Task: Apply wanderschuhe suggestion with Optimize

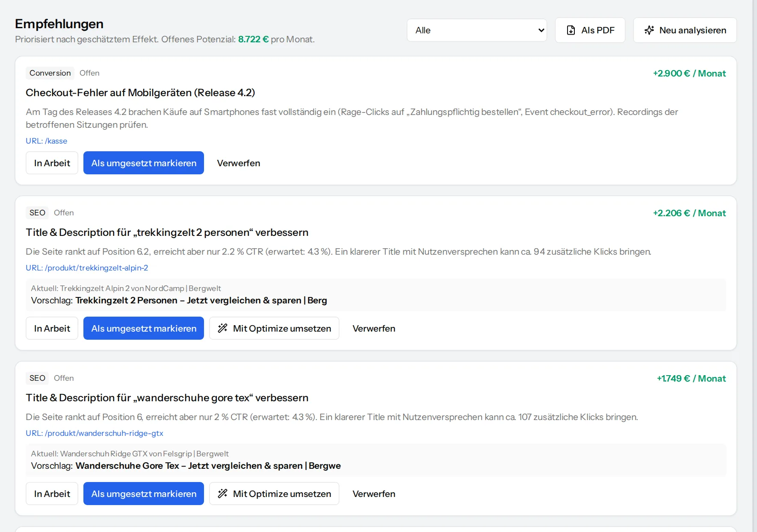Action: point(274,494)
